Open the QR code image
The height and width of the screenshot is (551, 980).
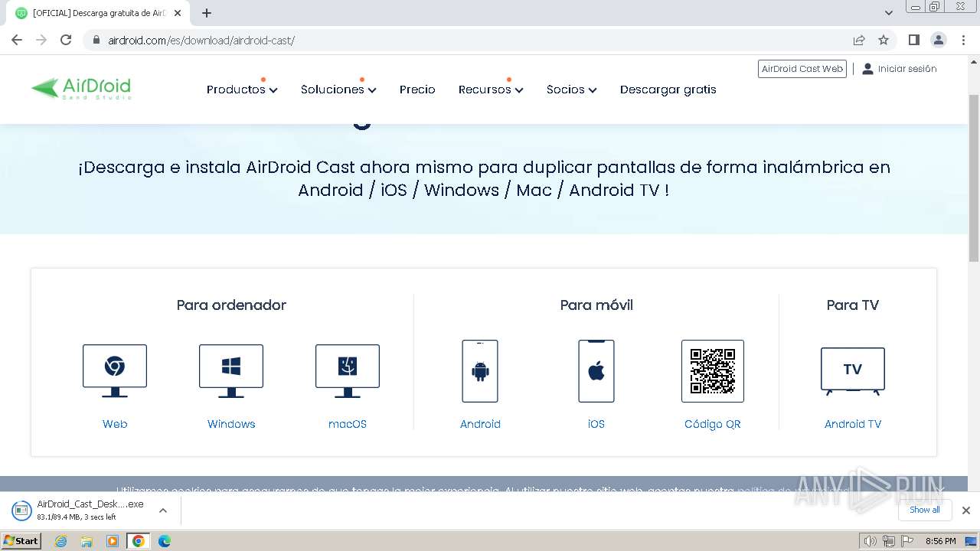[713, 371]
